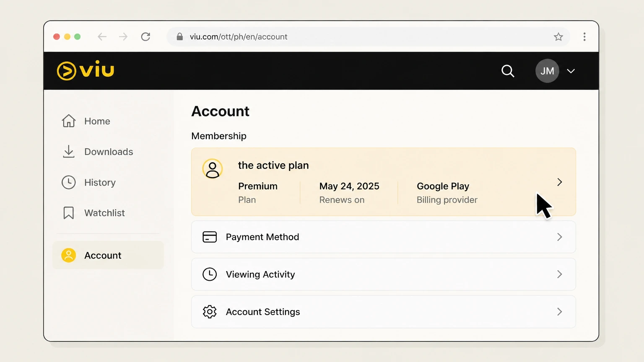This screenshot has height=362, width=644.
Task: Reload the page
Action: point(145,37)
